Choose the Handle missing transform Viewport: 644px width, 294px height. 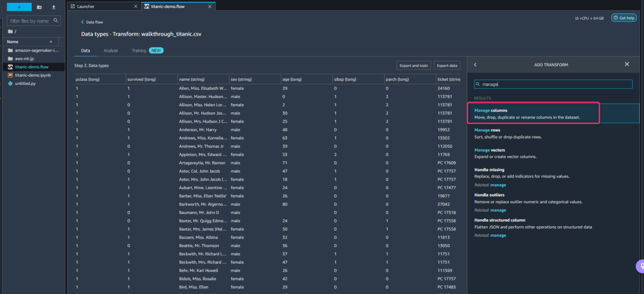[x=553, y=177]
